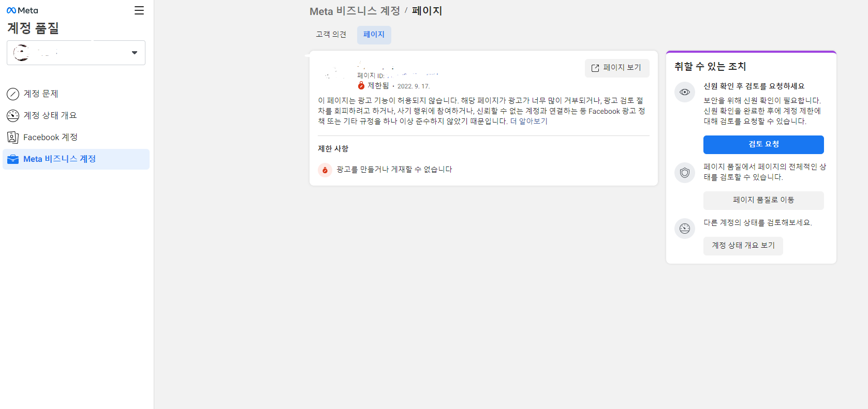Viewport: 868px width, 409px height.
Task: Click 다른 계정의 상태를 검토해보세요 text
Action: pyautogui.click(x=758, y=223)
